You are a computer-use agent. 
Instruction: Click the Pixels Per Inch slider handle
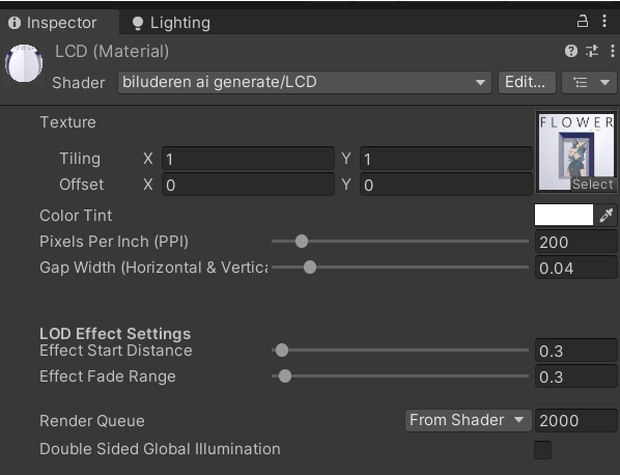(x=302, y=241)
